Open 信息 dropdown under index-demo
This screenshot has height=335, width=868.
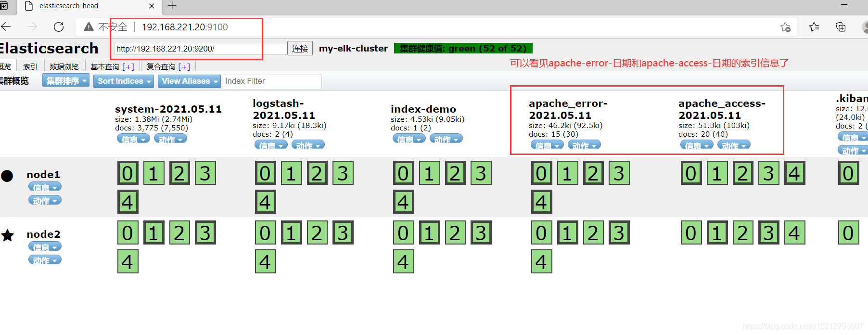point(409,139)
